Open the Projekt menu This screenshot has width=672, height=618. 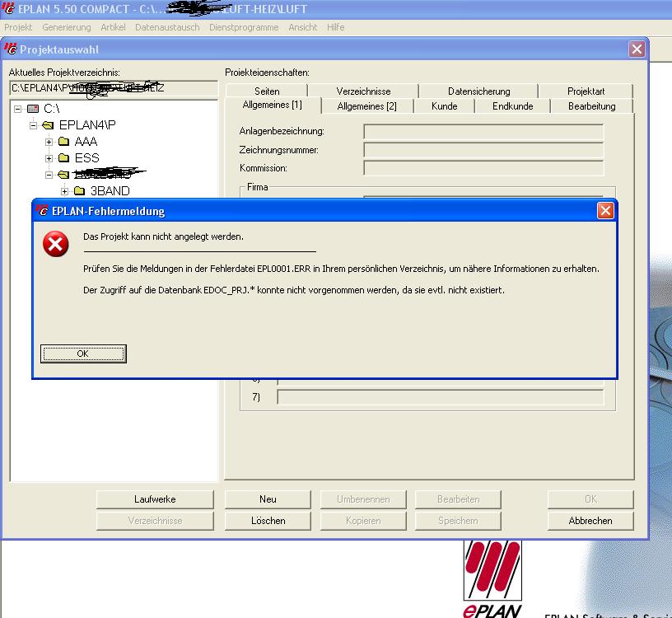(18, 27)
